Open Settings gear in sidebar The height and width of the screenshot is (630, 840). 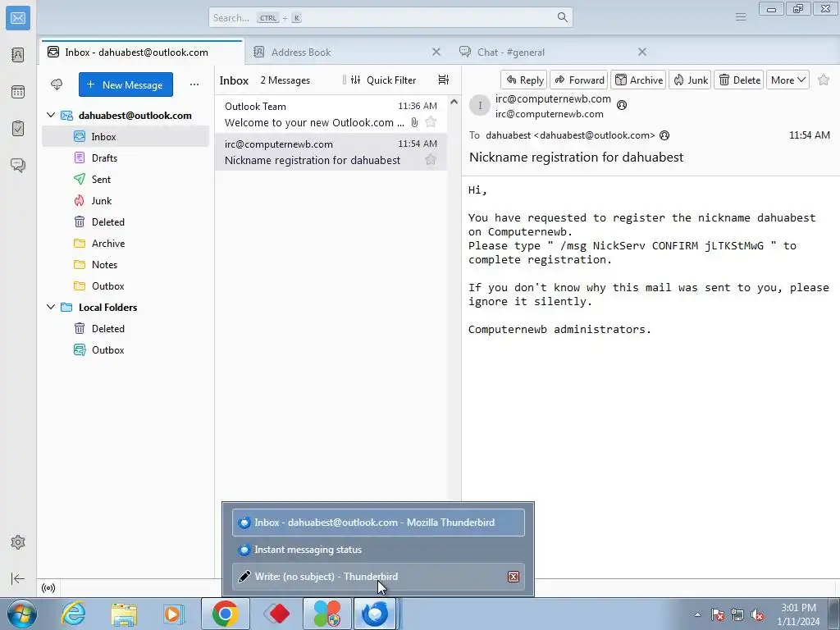point(18,542)
